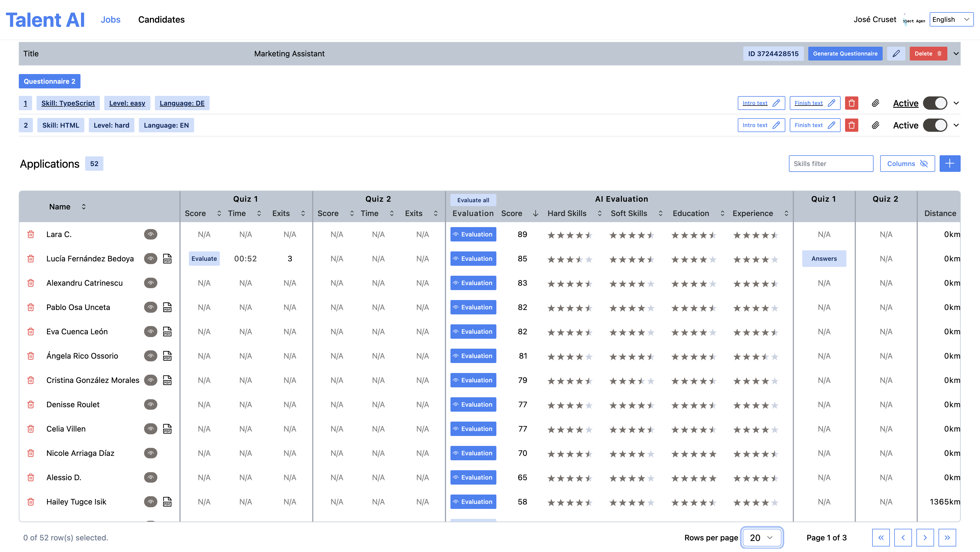980x552 pixels.
Task: Go to the last page of applications
Action: point(947,538)
